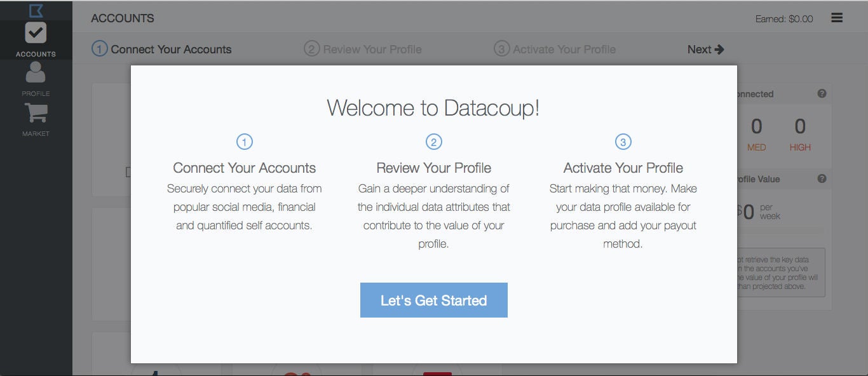Click the circled number 3 in the welcome dialog

pyautogui.click(x=623, y=142)
